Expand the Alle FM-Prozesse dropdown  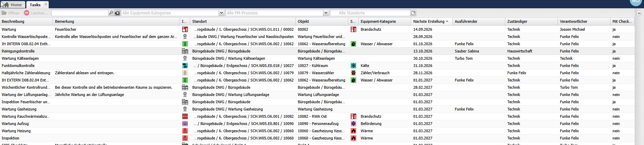(x=325, y=13)
